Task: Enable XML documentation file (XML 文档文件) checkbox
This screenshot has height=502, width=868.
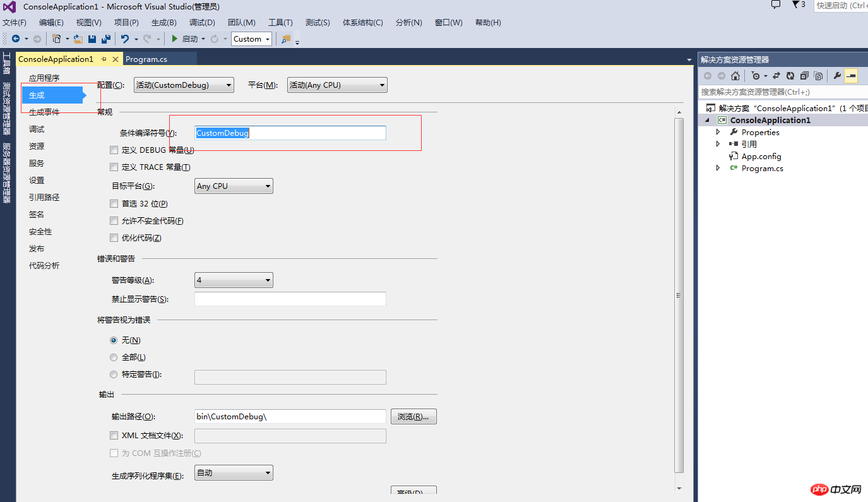Action: coord(114,436)
